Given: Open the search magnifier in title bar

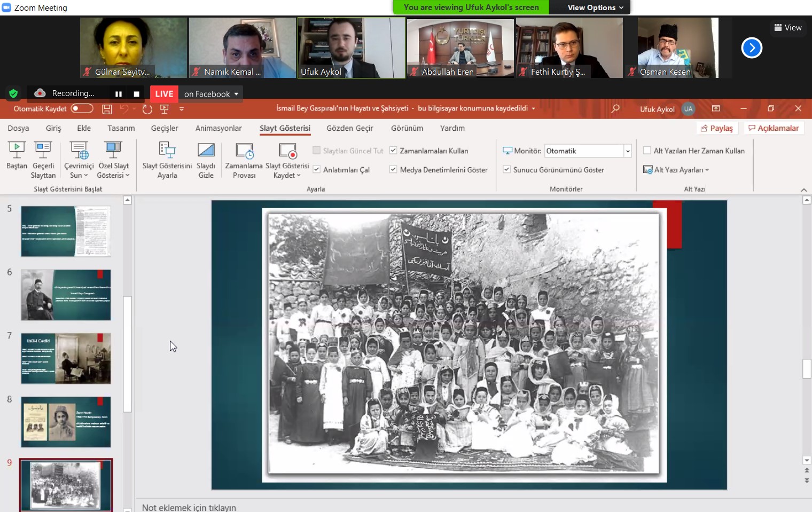Looking at the screenshot, I should click(615, 109).
